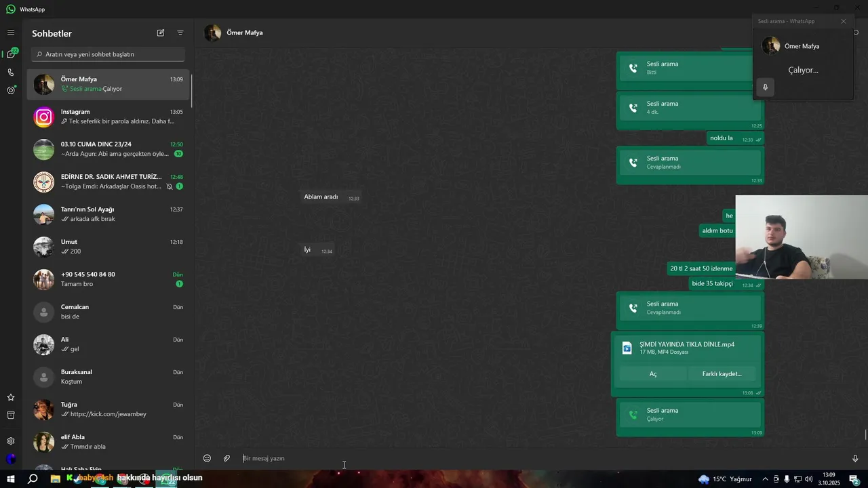Image resolution: width=868 pixels, height=488 pixels.
Task: Click the aldım botu message
Action: 717,230
